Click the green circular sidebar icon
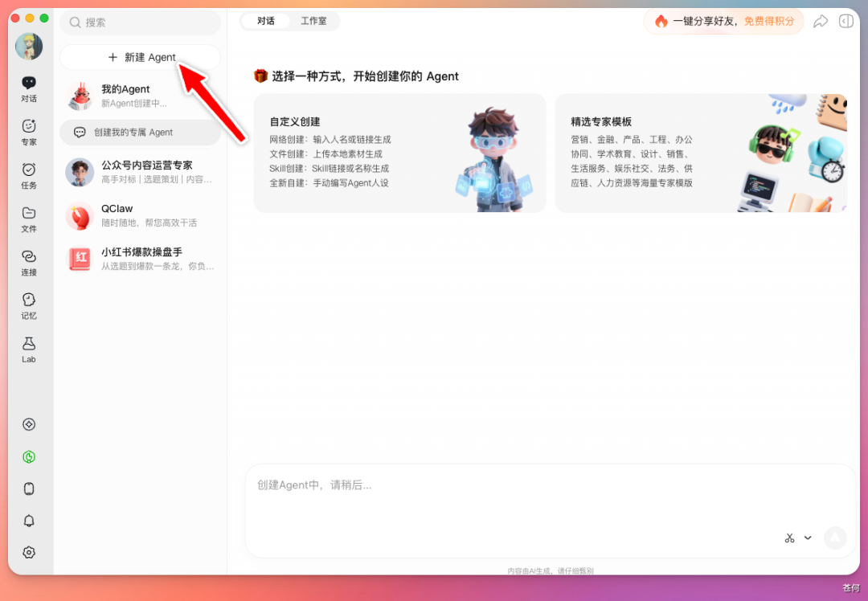This screenshot has width=868, height=601. coord(29,456)
